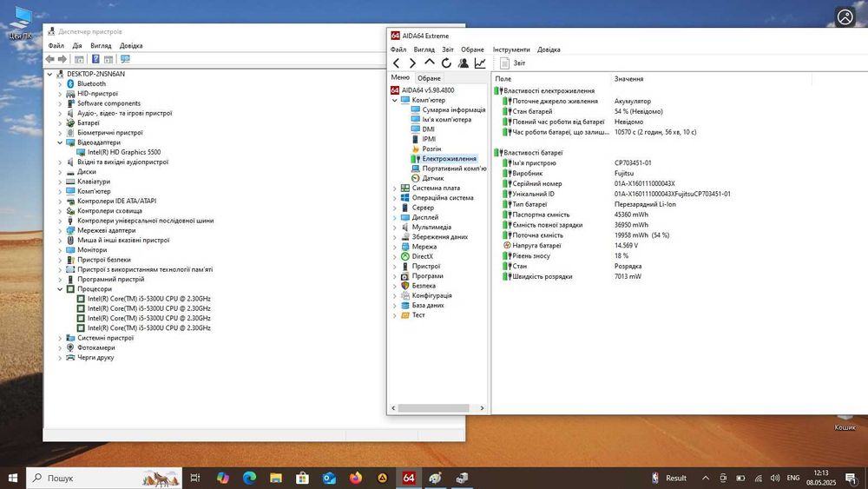Click AIDA64 sidebar horizontal scrollbar right arrow
Viewport: 868px width, 489px height.
pos(482,408)
